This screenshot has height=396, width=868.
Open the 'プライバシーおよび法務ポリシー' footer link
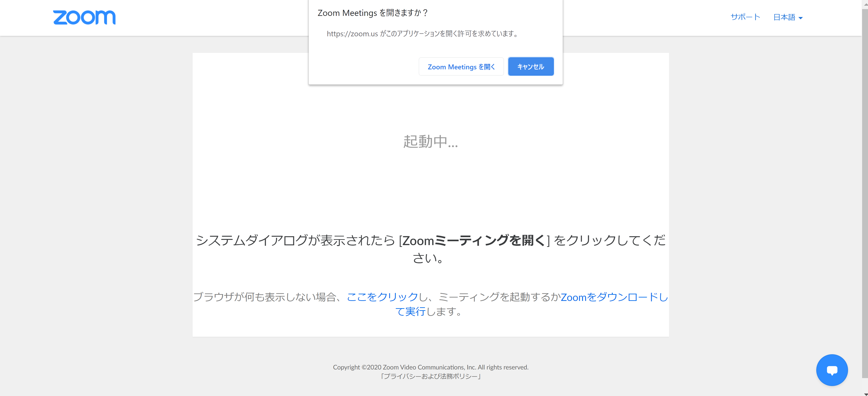pyautogui.click(x=431, y=376)
